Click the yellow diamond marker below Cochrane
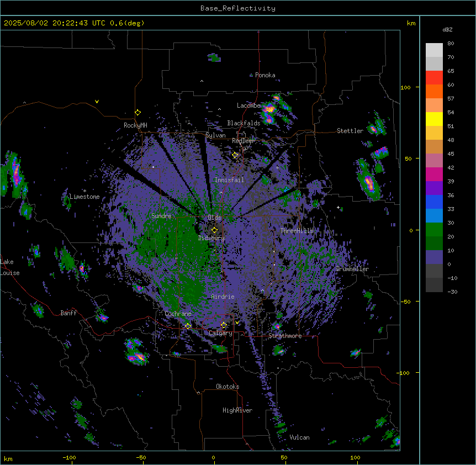Image resolution: width=476 pixels, height=465 pixels. tap(188, 326)
